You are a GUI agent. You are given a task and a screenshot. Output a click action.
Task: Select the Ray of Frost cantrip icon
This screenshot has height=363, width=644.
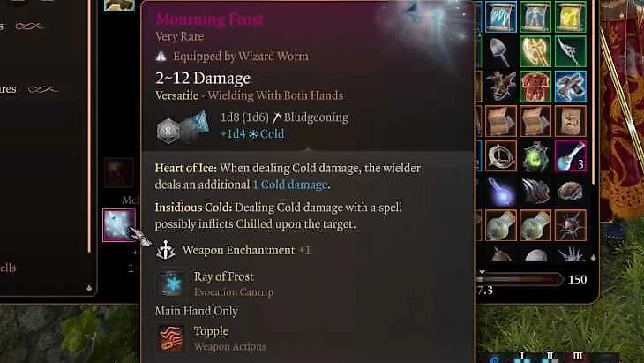click(x=171, y=284)
